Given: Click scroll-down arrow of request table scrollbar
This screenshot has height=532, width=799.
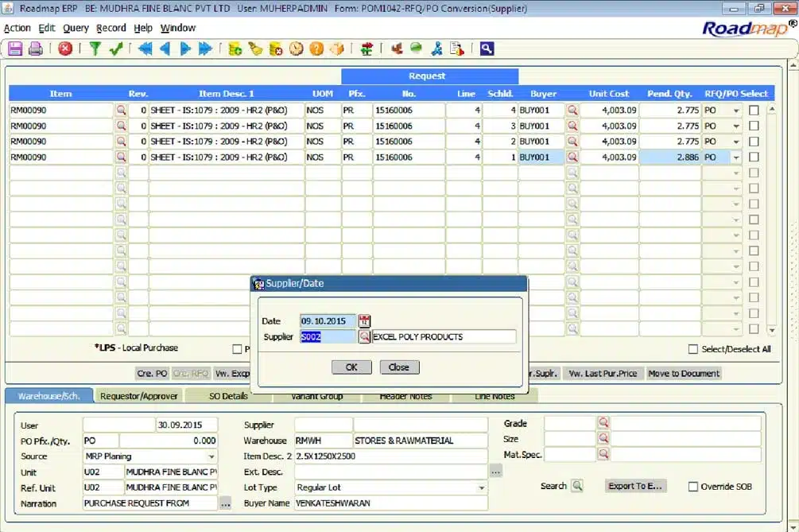Looking at the screenshot, I should [772, 330].
